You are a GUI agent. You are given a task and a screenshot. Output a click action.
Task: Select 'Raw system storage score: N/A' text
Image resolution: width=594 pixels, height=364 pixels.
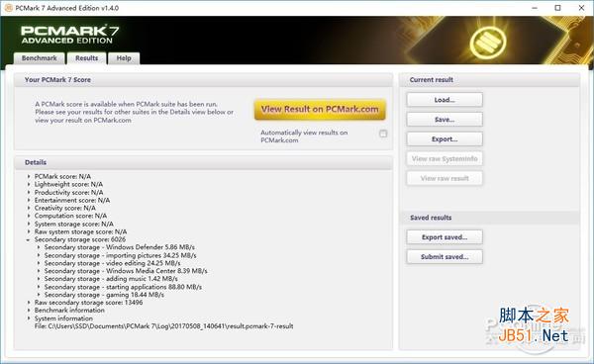[81, 231]
